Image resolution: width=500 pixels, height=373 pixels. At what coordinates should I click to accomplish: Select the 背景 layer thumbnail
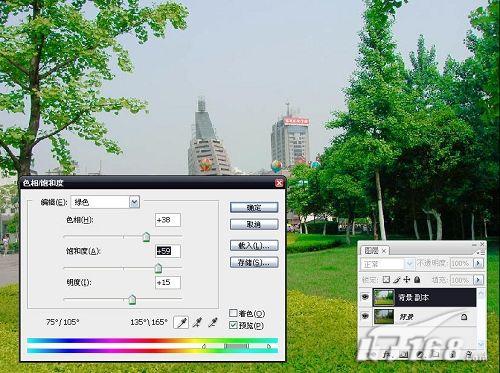coord(384,317)
